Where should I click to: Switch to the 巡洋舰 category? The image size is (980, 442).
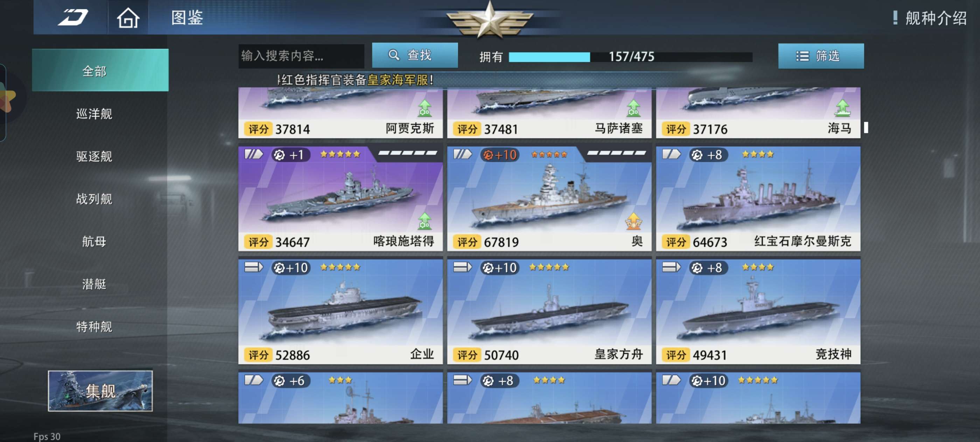(94, 114)
